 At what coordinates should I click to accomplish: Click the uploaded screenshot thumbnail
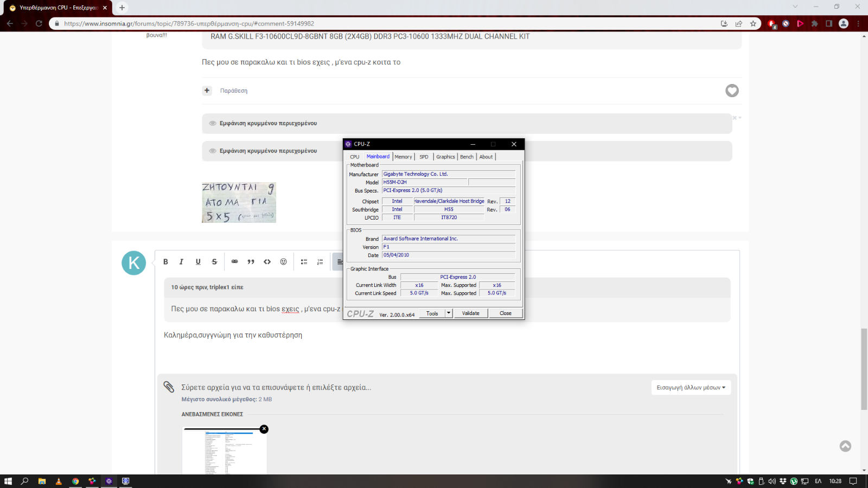pyautogui.click(x=225, y=452)
